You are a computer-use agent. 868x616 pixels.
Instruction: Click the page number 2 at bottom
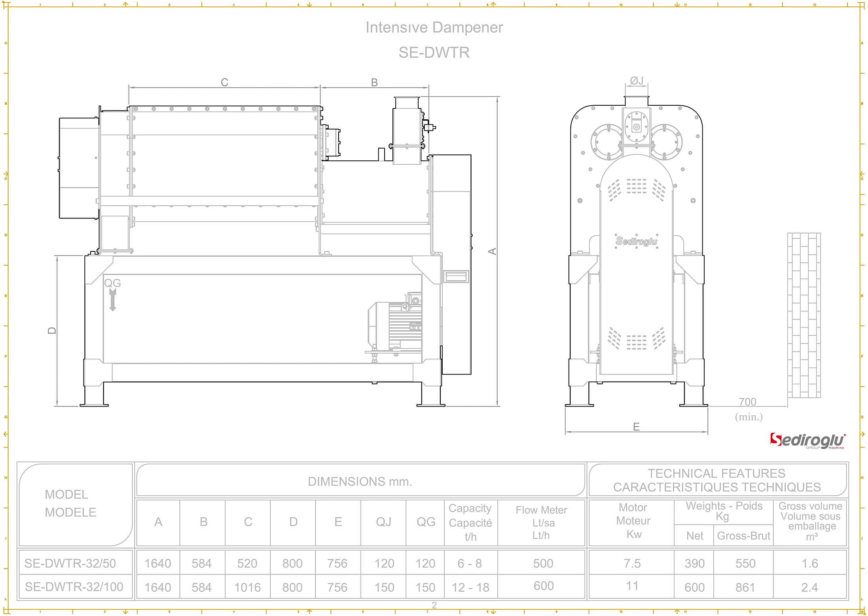pyautogui.click(x=434, y=605)
